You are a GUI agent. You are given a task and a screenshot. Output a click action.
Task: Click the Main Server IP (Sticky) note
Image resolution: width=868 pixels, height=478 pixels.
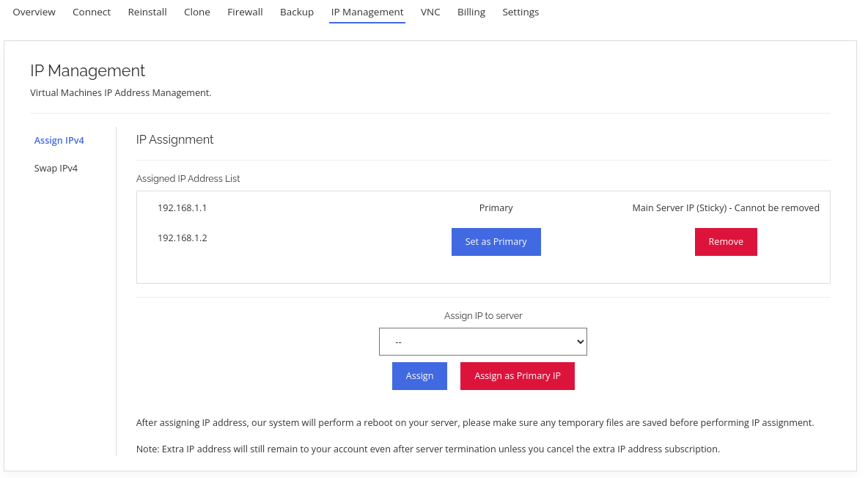(x=725, y=208)
